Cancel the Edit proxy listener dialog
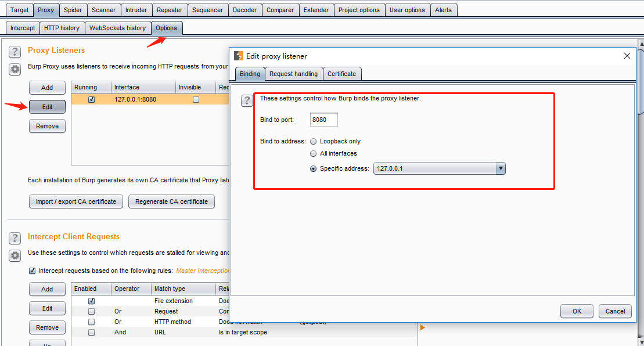The height and width of the screenshot is (346, 644). point(615,311)
